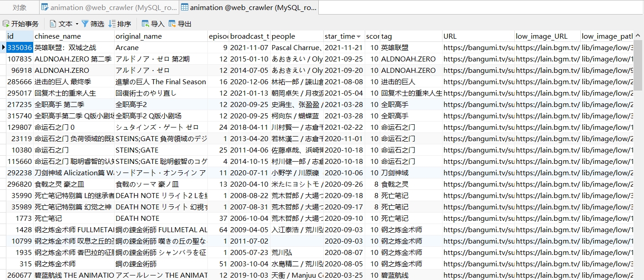
Task: Open the Text (文本) dropdown arrow
Action: click(77, 24)
